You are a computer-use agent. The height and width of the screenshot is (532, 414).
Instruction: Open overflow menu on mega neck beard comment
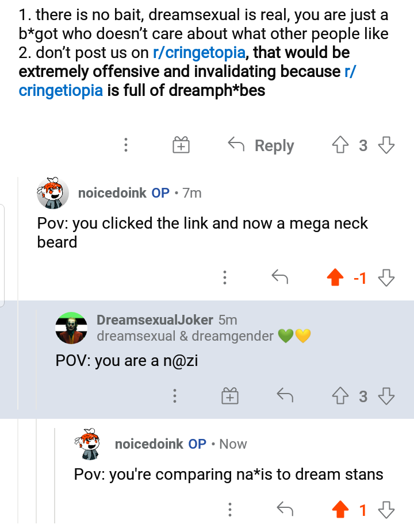[225, 277]
